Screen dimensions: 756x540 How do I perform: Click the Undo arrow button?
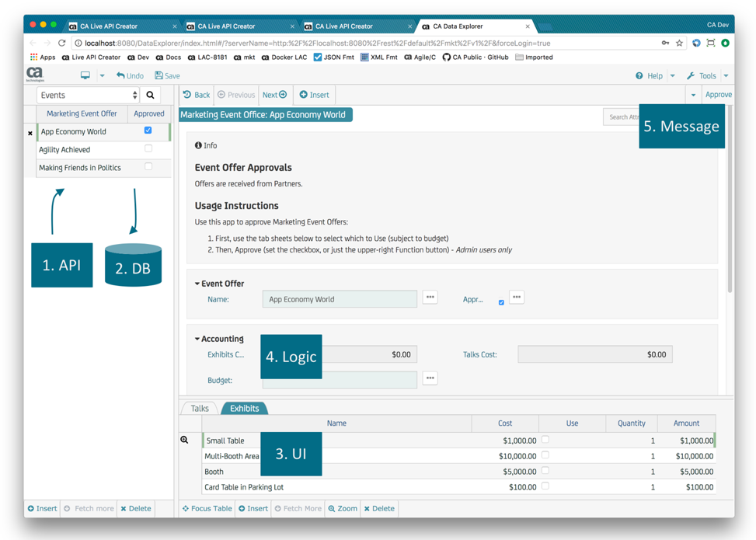[x=130, y=75]
